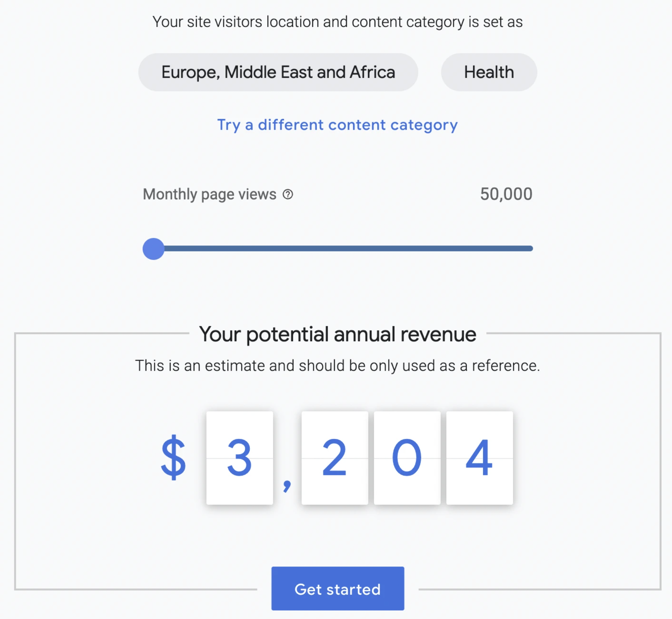The width and height of the screenshot is (672, 619).
Task: Click the Europe, Middle East and Africa chip
Action: click(x=278, y=72)
